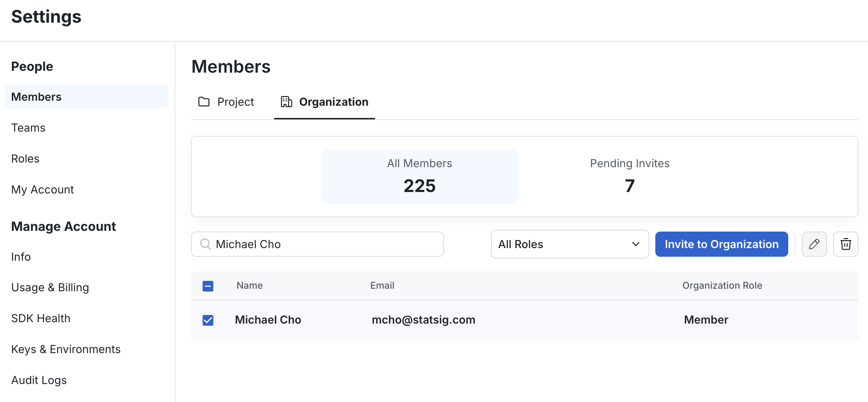Click the trash delete icon
This screenshot has height=402, width=868.
click(846, 244)
